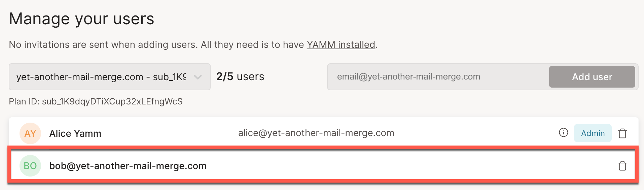
Task: Click the Manage your users heading
Action: tap(81, 19)
